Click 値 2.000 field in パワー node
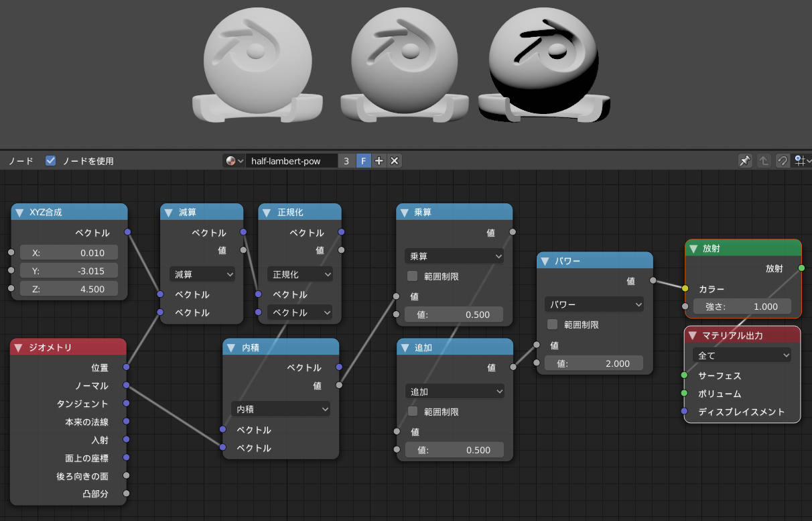812x521 pixels. click(594, 363)
